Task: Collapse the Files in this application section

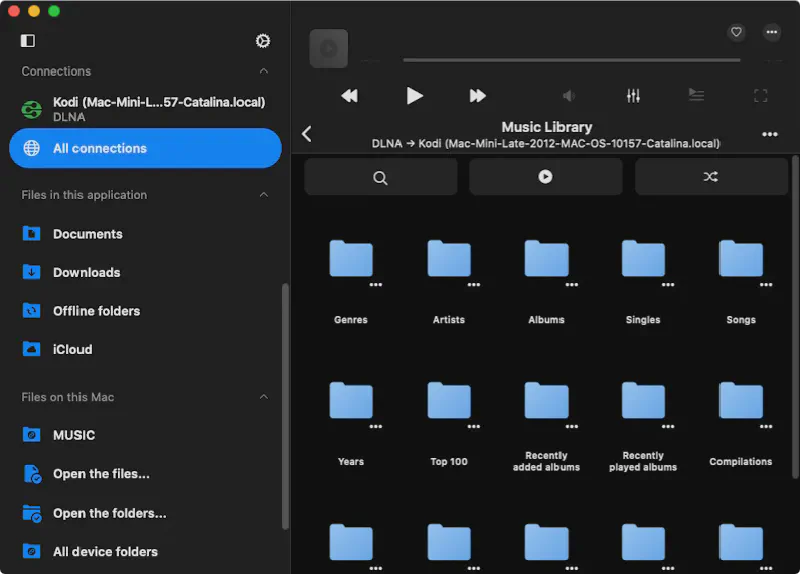Action: pos(264,195)
